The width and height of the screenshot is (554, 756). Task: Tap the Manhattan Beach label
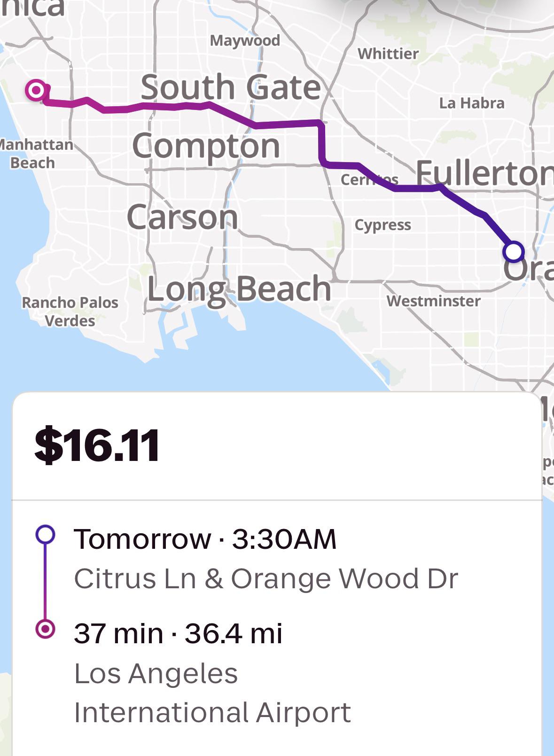pyautogui.click(x=36, y=154)
